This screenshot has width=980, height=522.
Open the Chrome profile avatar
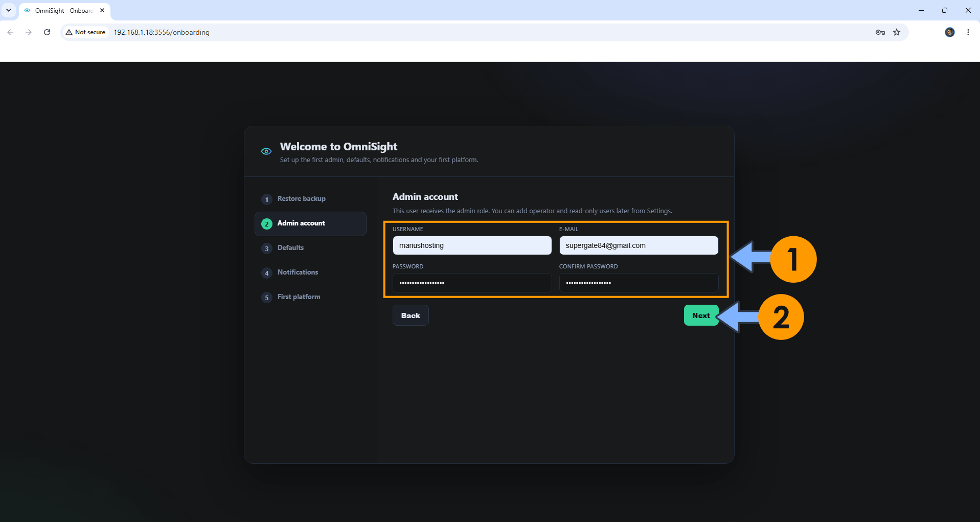click(x=949, y=32)
